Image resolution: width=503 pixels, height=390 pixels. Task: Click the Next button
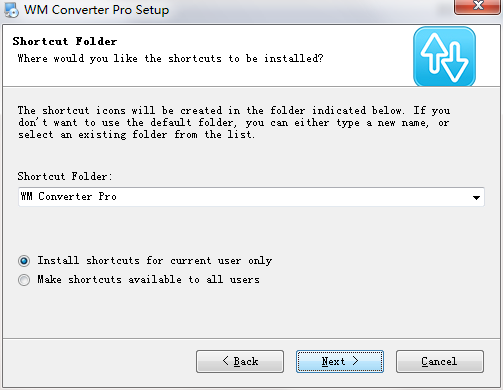pyautogui.click(x=340, y=361)
